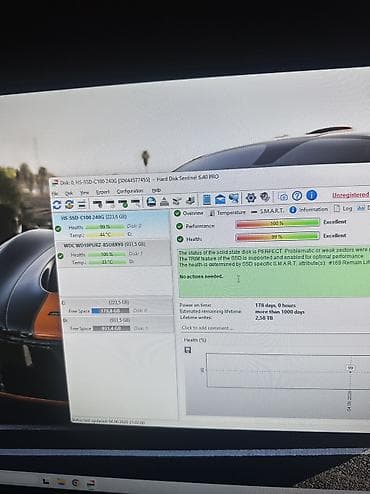The image size is (370, 494).
Task: Click the settings gear toolbar icon
Action: pos(251,198)
